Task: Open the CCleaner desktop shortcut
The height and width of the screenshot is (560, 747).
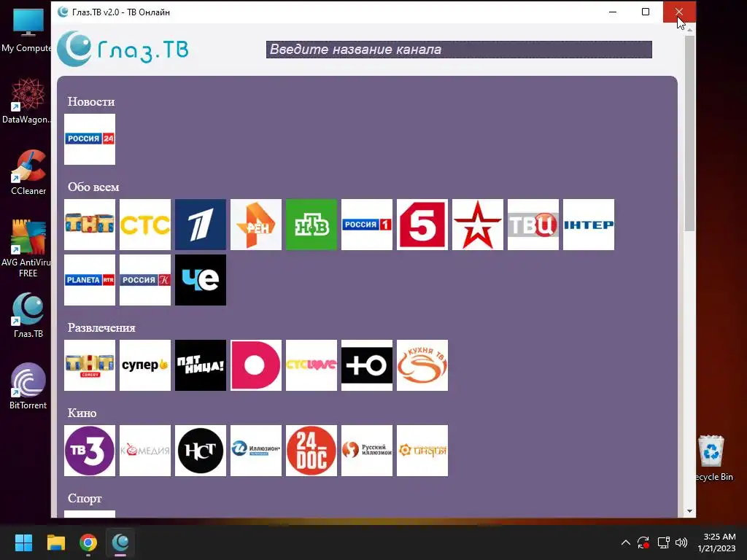Action: click(28, 172)
